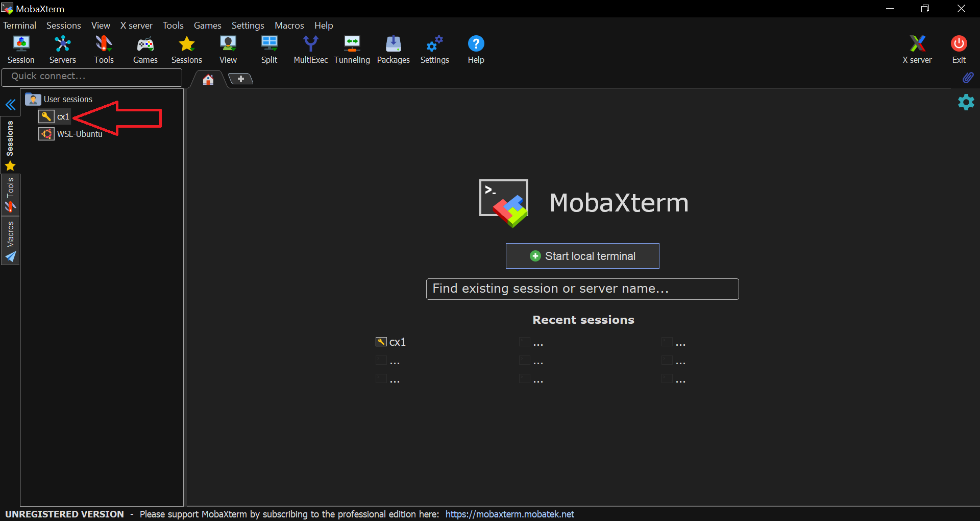
Task: Restore down the MobaXterm window
Action: coord(925,9)
